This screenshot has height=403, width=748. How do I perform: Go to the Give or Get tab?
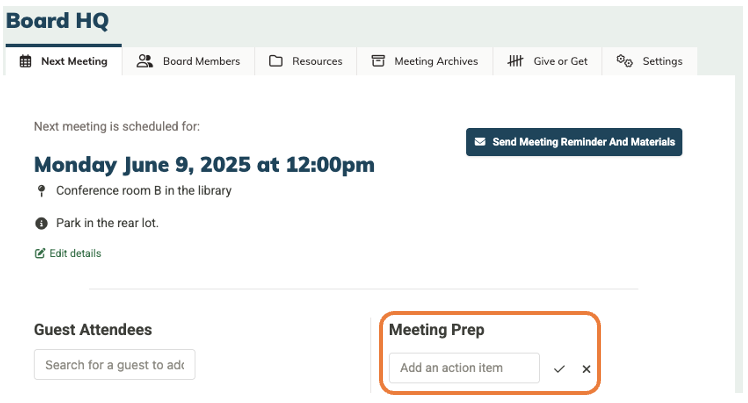(548, 61)
